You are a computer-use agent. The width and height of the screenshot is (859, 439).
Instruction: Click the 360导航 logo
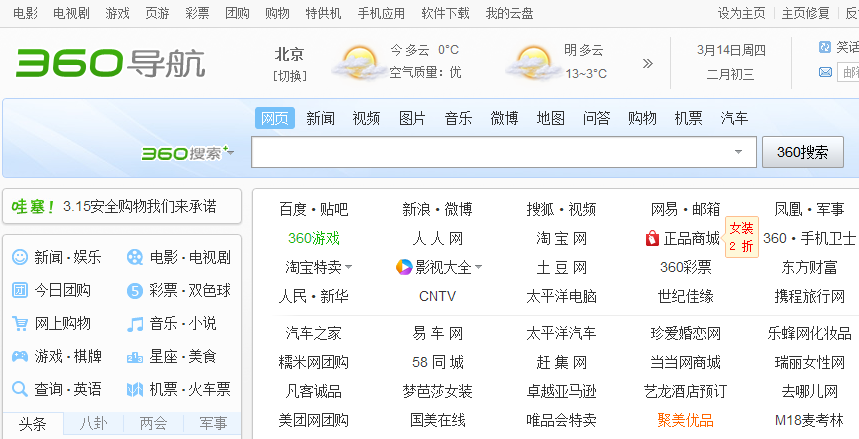click(x=110, y=63)
